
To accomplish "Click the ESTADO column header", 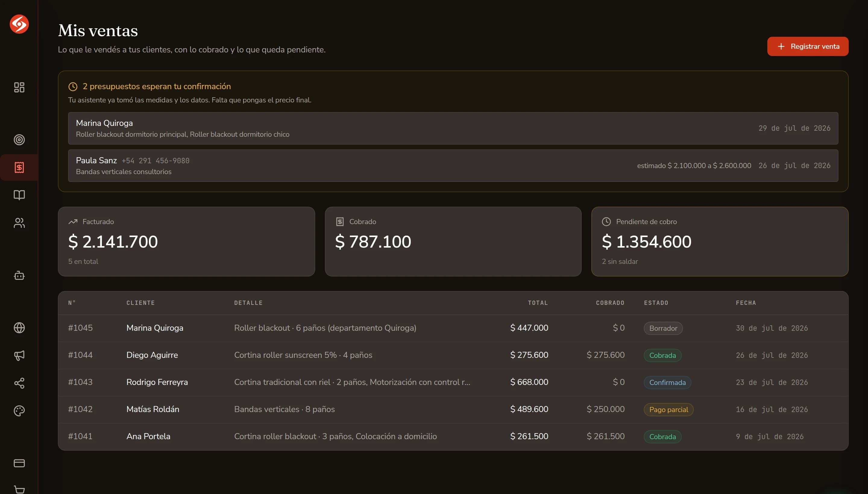I will (656, 303).
